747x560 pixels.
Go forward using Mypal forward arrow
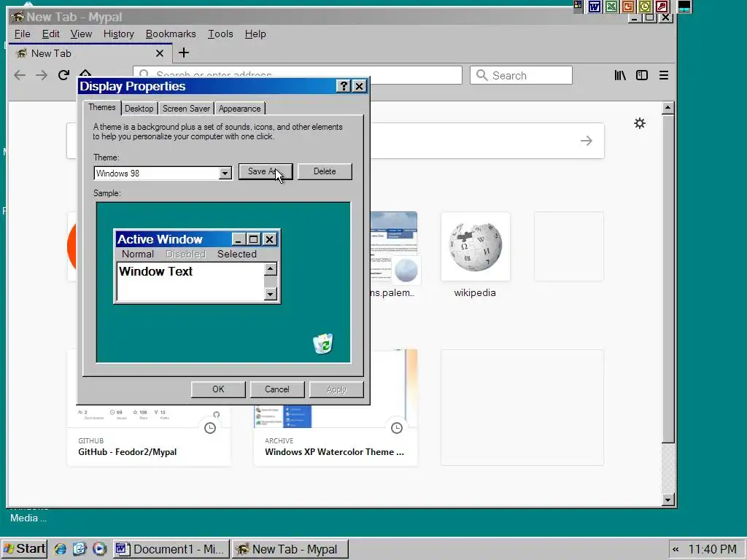click(42, 75)
